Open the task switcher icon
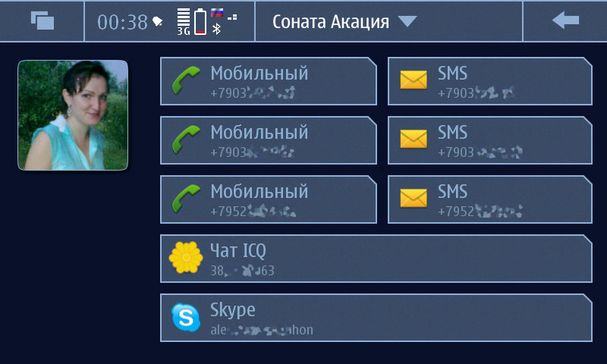Screen dimensions: 607x364 (x=42, y=20)
